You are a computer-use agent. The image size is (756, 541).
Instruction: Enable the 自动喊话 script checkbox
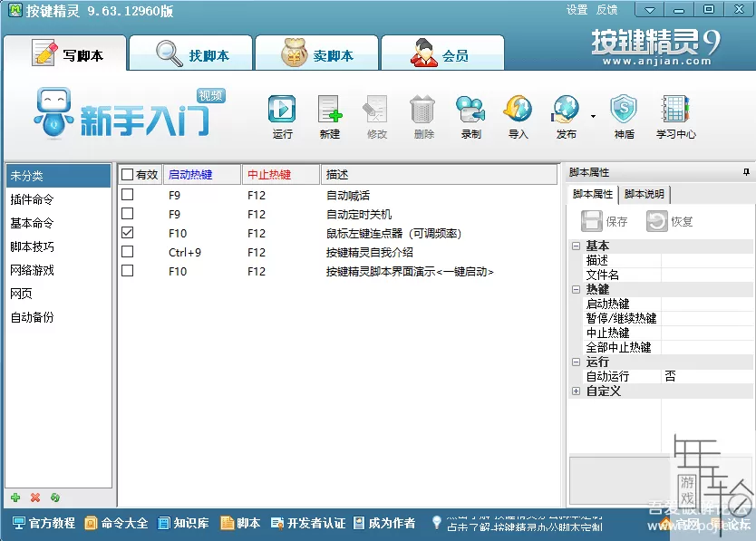coord(127,194)
